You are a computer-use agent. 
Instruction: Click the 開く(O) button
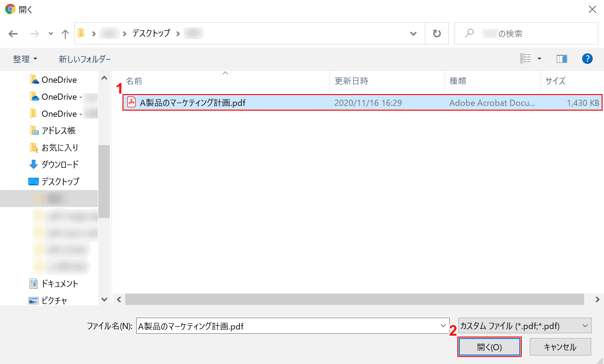click(489, 347)
